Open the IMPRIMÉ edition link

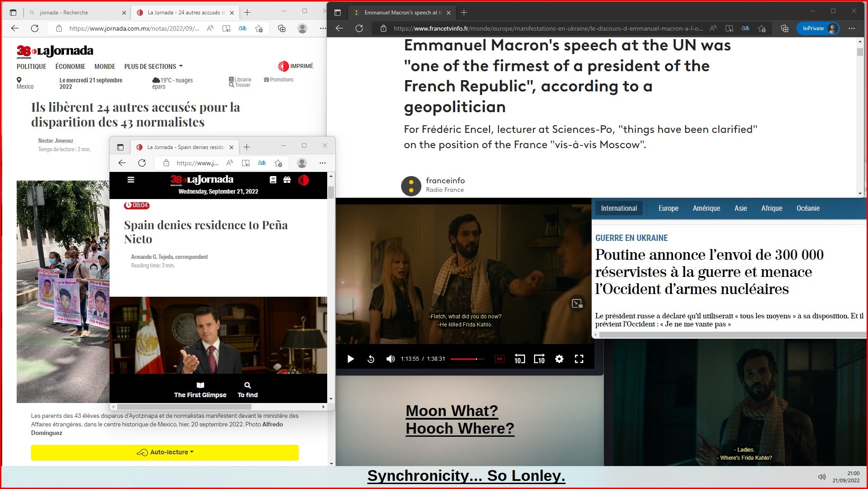[x=296, y=66]
